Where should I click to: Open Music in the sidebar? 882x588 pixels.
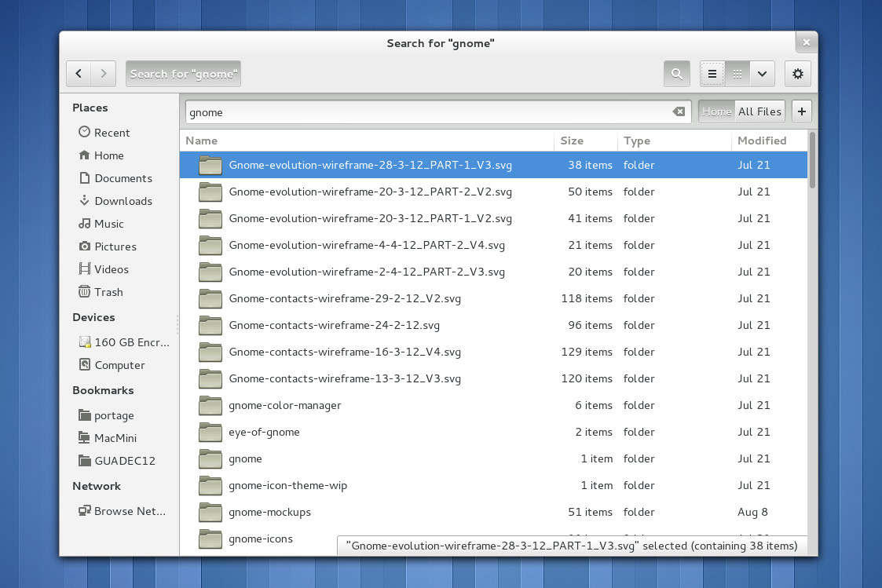click(101, 224)
